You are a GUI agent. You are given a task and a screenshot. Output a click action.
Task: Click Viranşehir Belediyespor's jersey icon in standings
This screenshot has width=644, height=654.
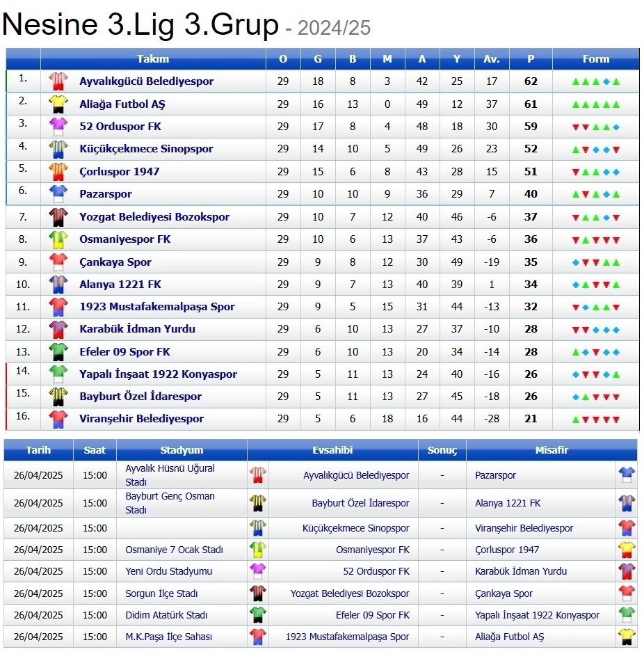58,419
